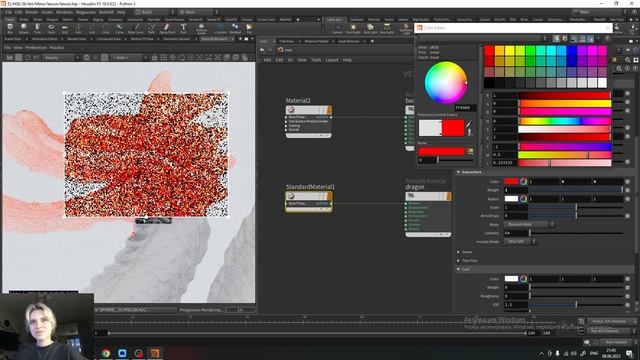Screen dimensions: 640x360
Task: Pick the yellow palette swatch in top row
Action: pos(509,51)
